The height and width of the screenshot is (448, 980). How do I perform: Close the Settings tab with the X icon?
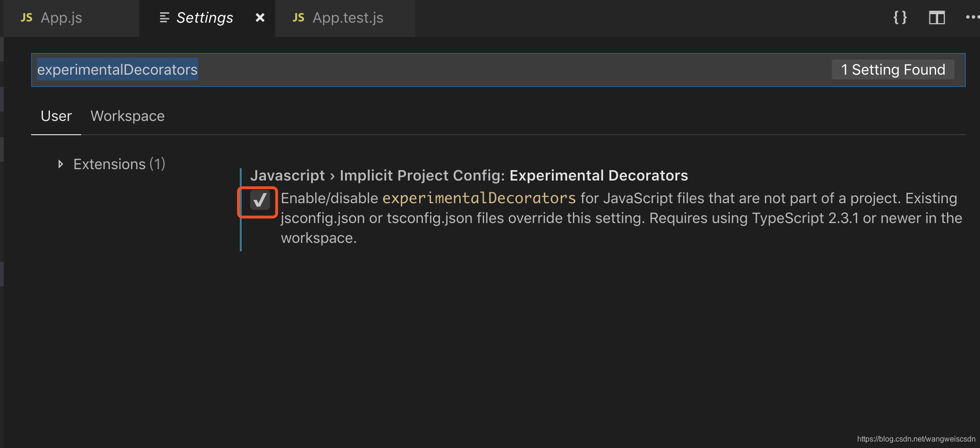tap(260, 17)
